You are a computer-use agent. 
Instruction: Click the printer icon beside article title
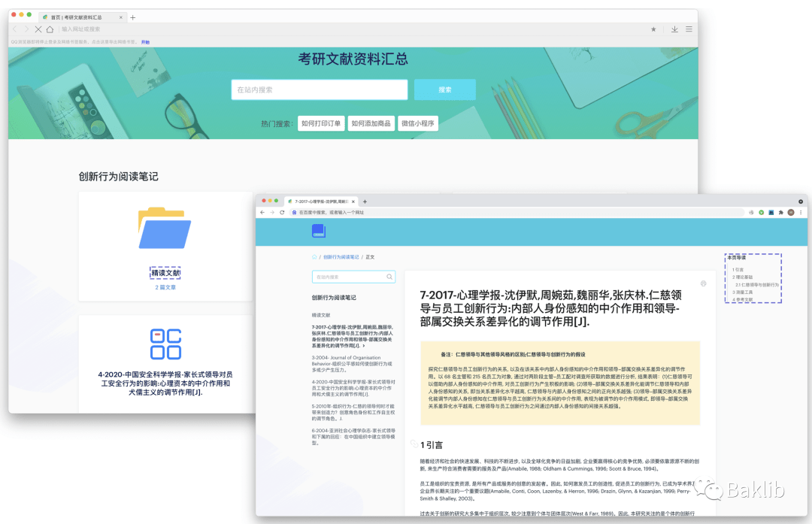point(703,283)
